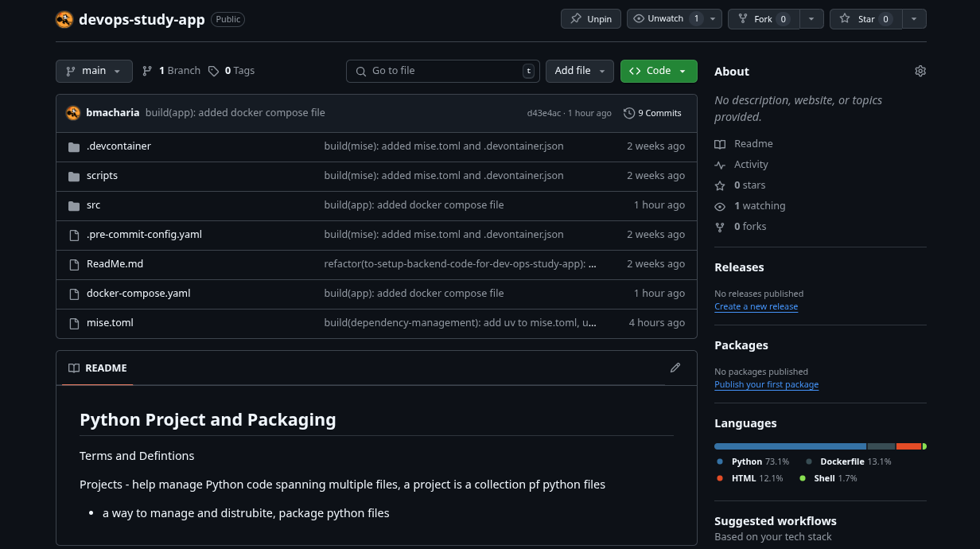
Task: Open the green Code dropdown
Action: click(658, 71)
